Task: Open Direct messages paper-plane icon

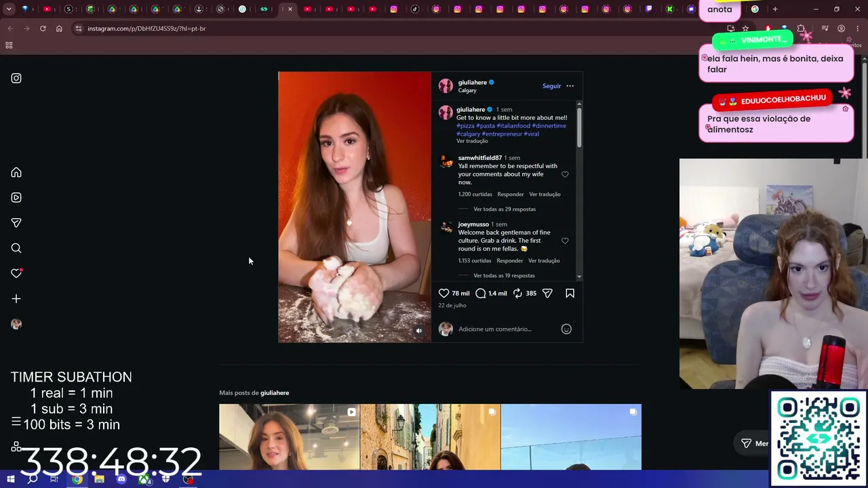Action: point(16,223)
